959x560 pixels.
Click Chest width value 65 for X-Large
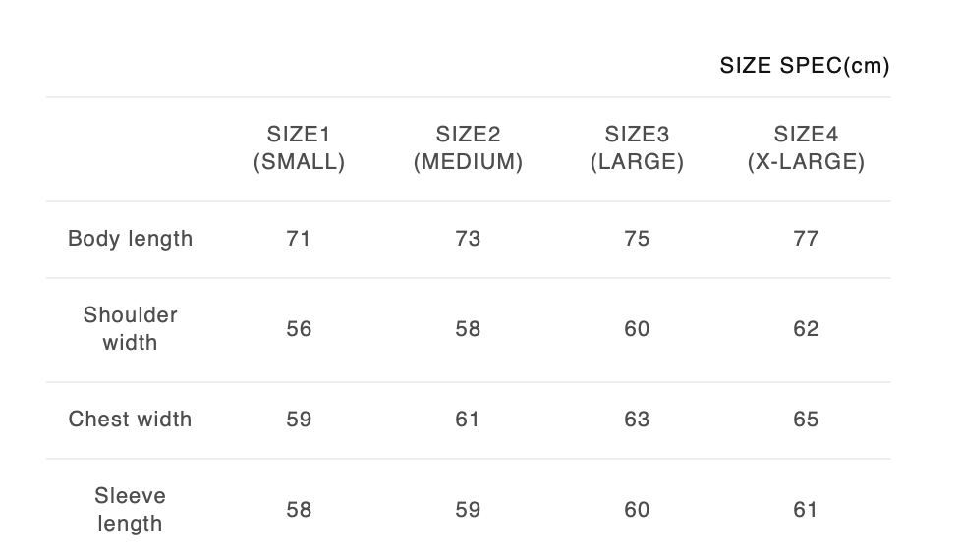(x=806, y=420)
